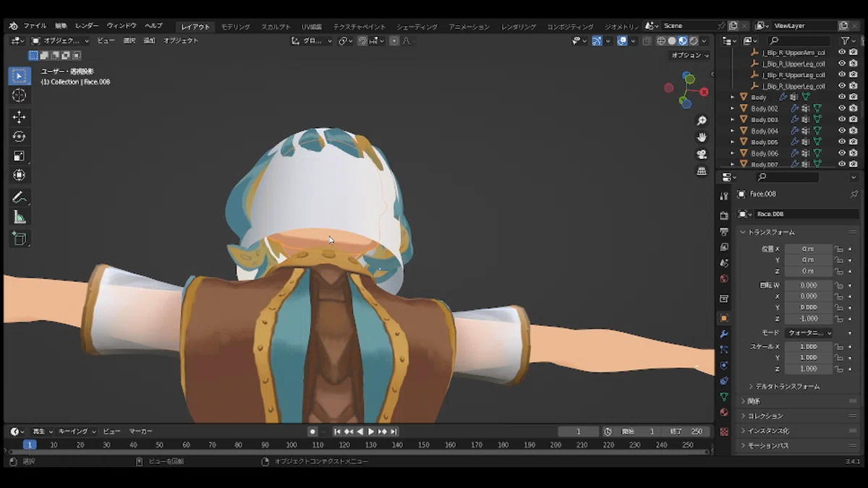Screen dimensions: 868x488
Task: Disable Body.003 in renders camera icon
Action: pyautogui.click(x=853, y=119)
